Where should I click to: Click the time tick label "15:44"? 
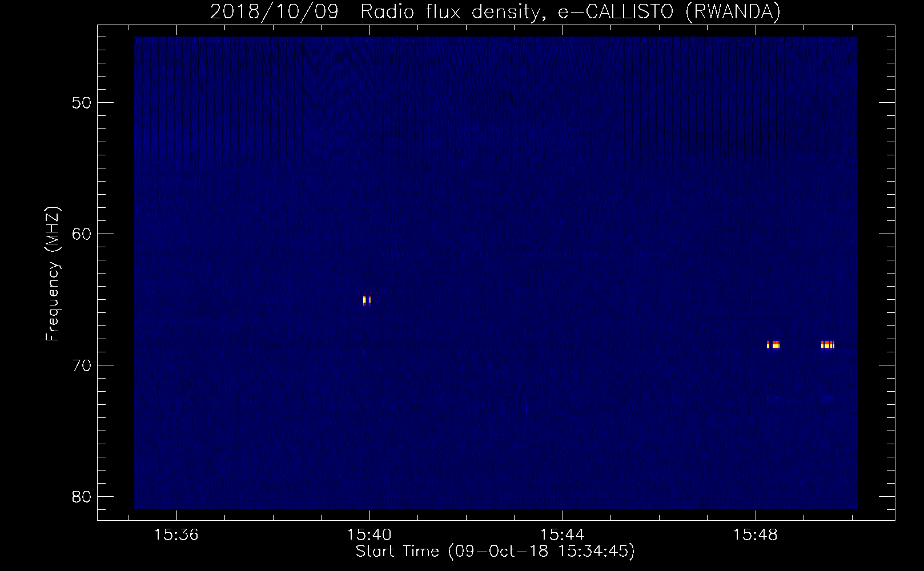coord(563,534)
